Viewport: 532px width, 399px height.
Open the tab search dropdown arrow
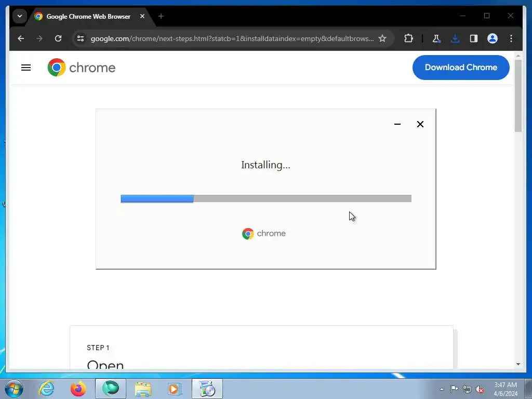click(x=20, y=16)
